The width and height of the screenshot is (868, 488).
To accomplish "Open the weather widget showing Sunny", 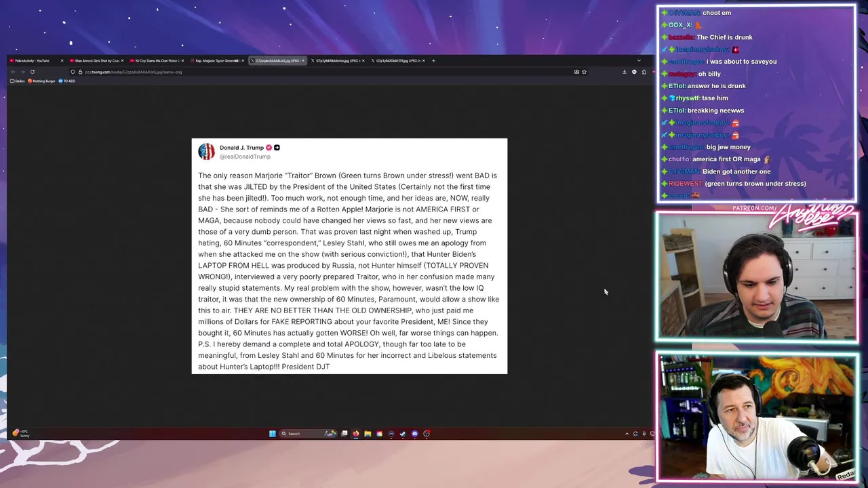I will point(20,433).
